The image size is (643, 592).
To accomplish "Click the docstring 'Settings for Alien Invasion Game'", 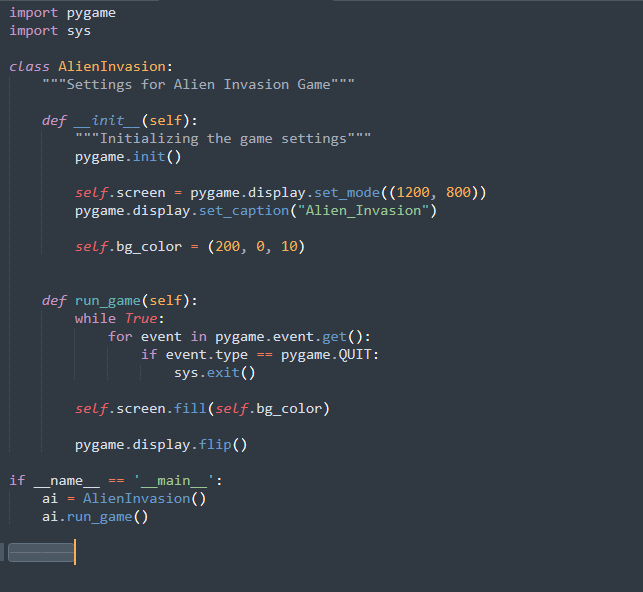I will pyautogui.click(x=198, y=85).
